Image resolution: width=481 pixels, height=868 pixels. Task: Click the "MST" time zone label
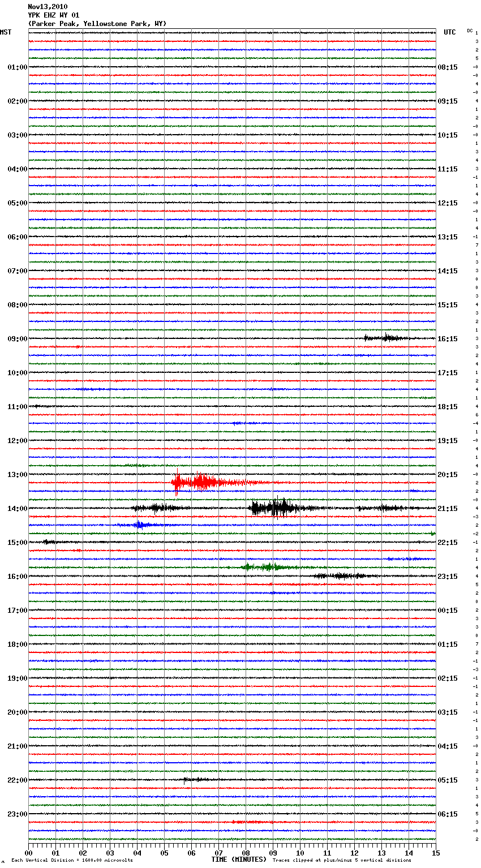click(6, 32)
